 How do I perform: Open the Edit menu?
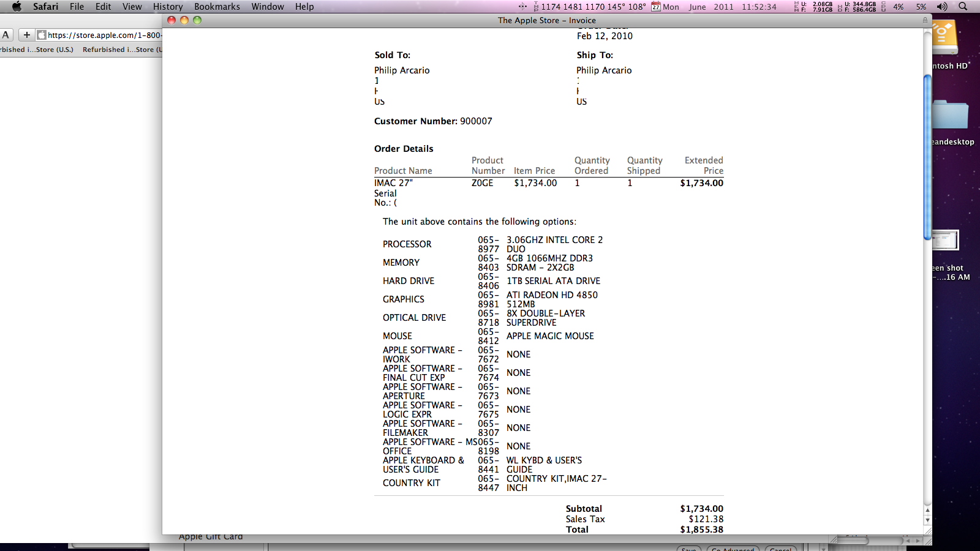(x=103, y=7)
